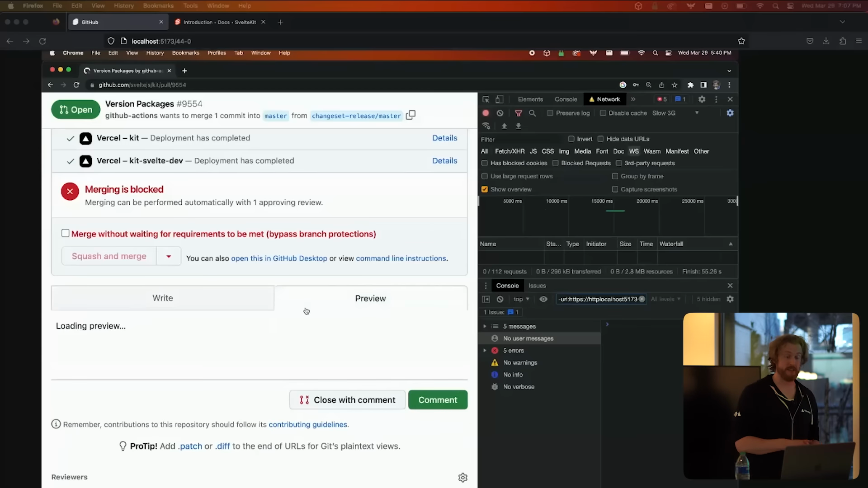Click the console live expression eye icon
868x488 pixels.
pyautogui.click(x=543, y=299)
